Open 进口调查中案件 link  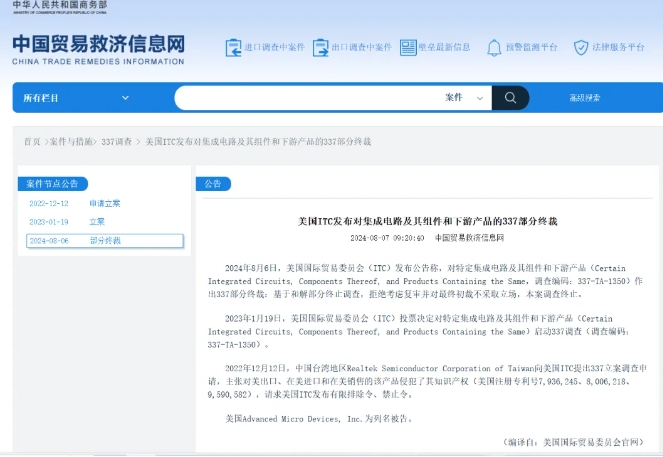pos(274,47)
